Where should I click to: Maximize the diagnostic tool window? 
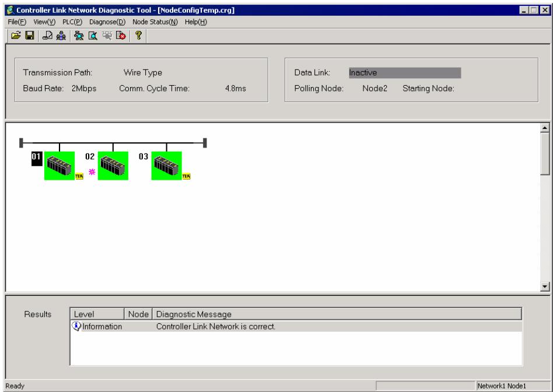(x=534, y=10)
